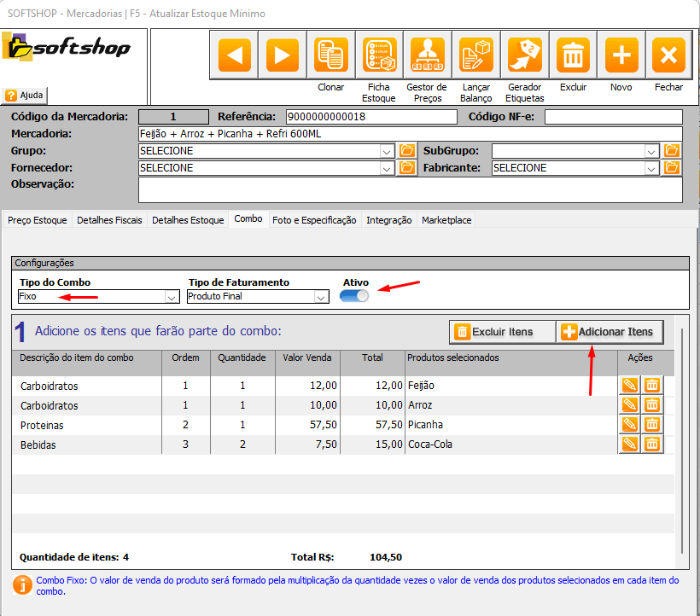Edit the Picanha row with pencil icon
This screenshot has width=700, height=616.
(629, 424)
